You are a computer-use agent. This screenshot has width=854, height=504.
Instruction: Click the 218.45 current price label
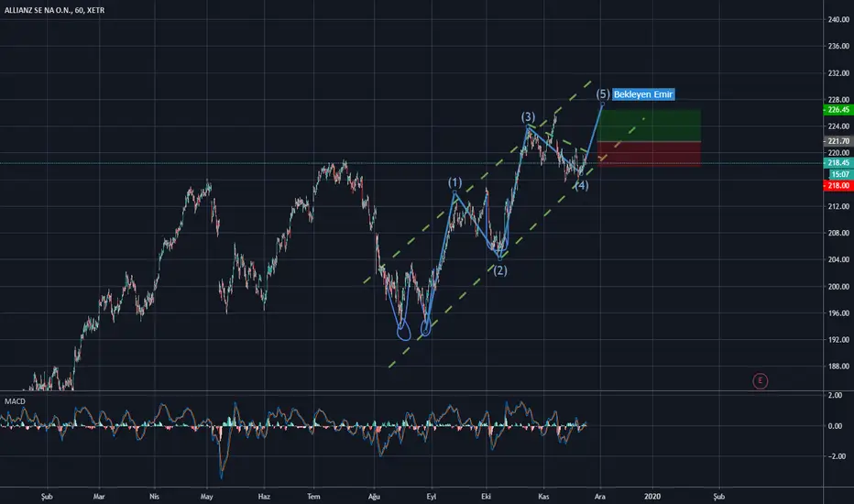tap(838, 163)
